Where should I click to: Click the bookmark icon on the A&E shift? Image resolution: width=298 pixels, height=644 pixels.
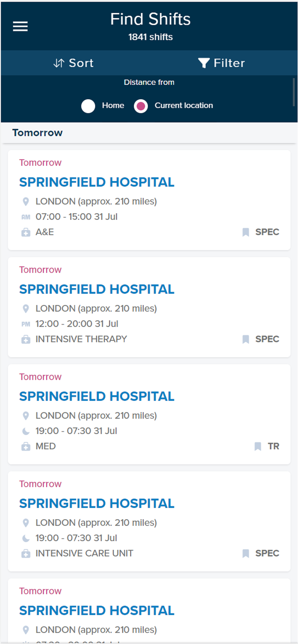tap(246, 232)
